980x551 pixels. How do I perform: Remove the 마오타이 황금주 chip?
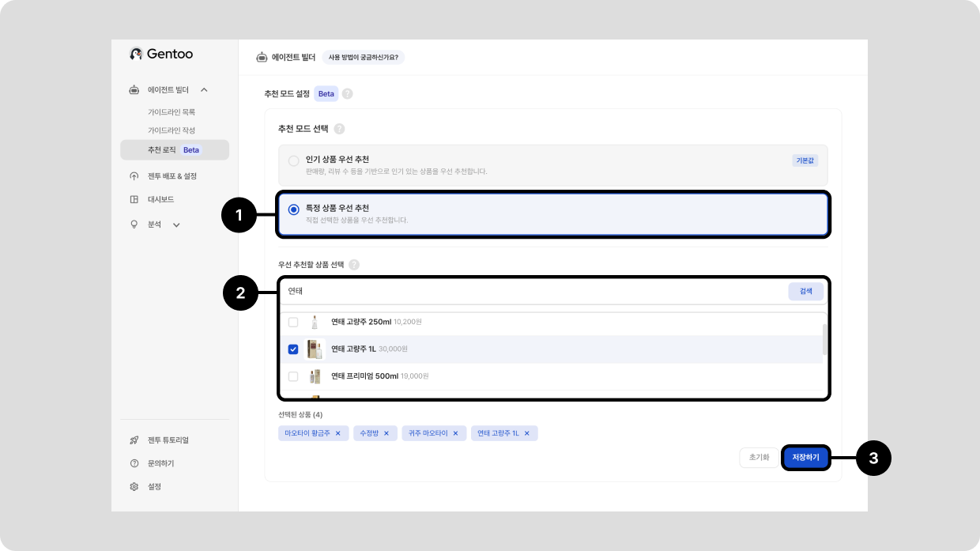337,433
